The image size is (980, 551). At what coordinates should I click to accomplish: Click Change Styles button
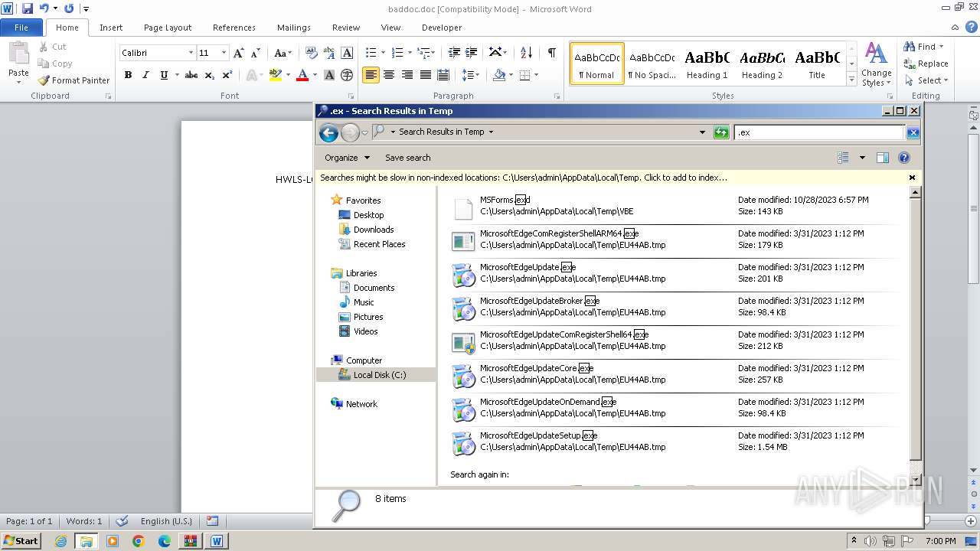tap(876, 64)
